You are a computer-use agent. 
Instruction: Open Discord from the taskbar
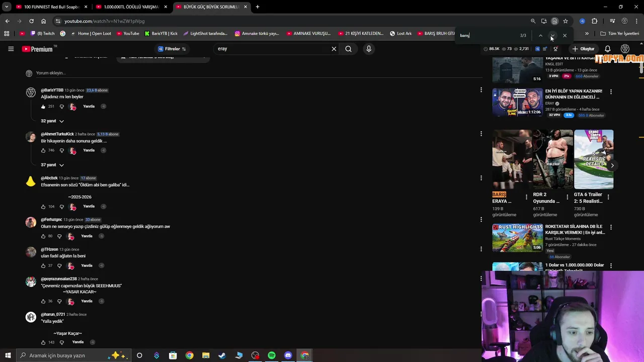288,355
